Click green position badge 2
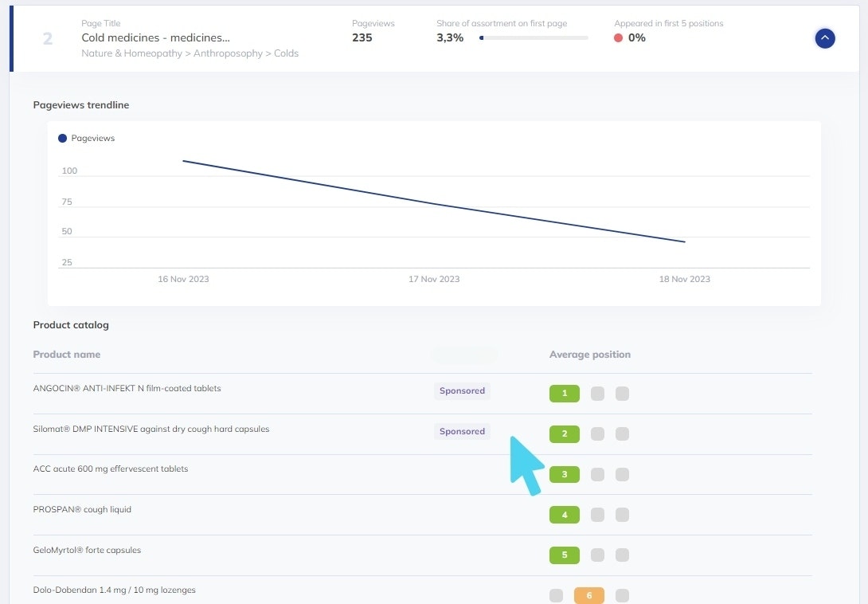The image size is (868, 604). [x=565, y=433]
